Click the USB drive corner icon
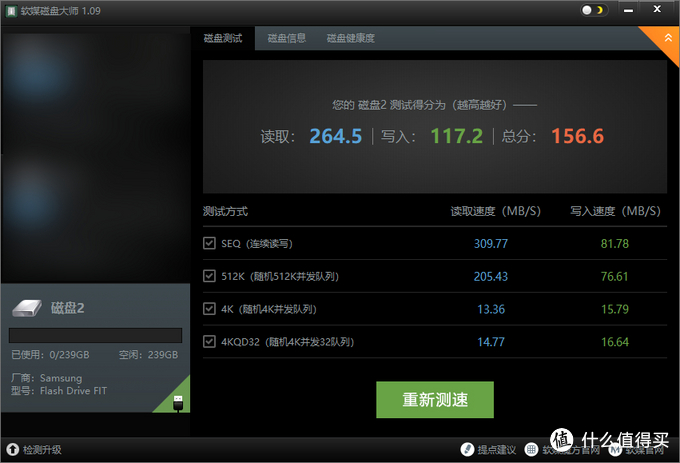 pos(178,403)
